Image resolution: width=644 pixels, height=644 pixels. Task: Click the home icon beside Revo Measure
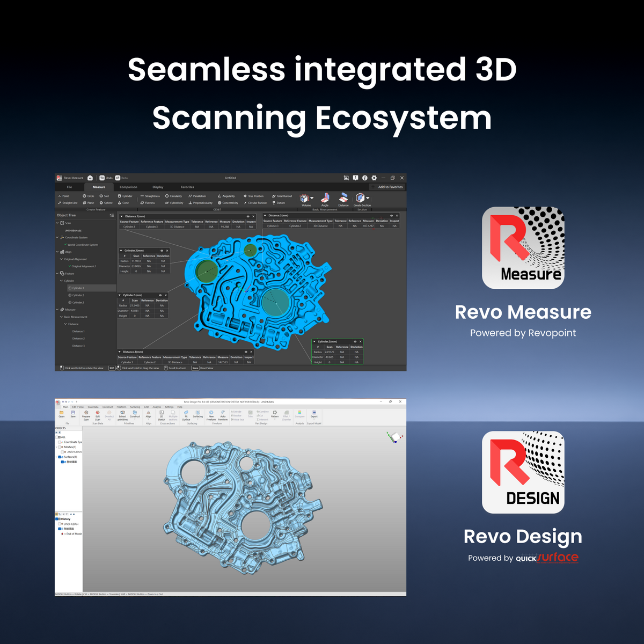(90, 178)
